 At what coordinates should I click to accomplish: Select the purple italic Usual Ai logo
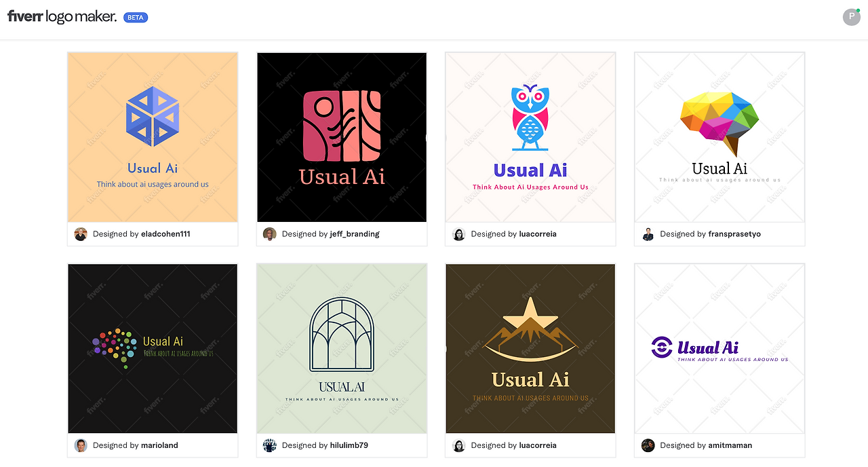tap(719, 348)
